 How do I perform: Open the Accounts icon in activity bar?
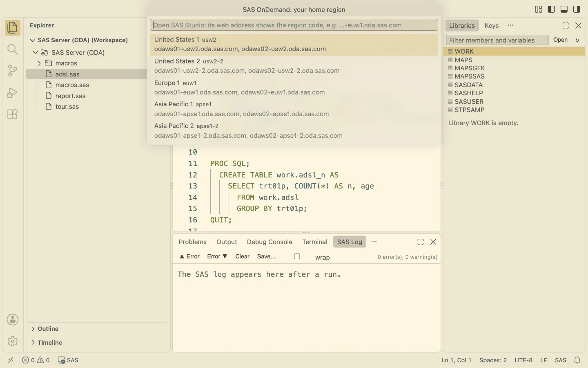tap(13, 320)
